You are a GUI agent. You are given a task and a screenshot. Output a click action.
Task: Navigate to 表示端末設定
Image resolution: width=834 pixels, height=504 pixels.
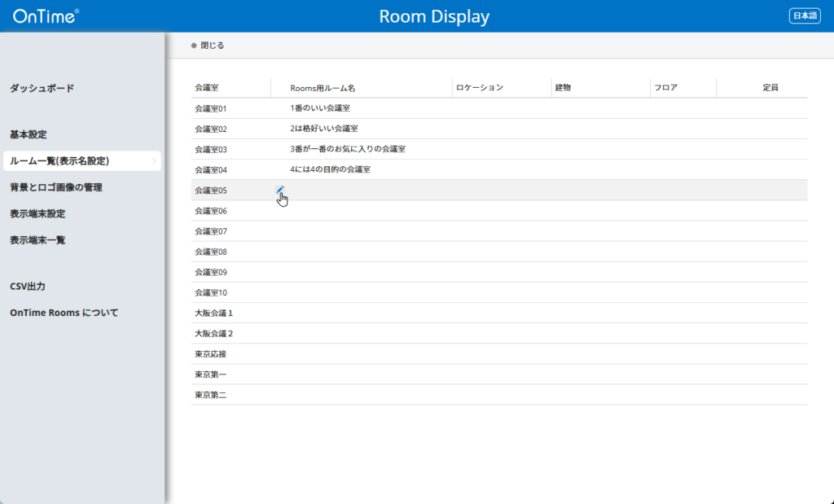click(37, 214)
